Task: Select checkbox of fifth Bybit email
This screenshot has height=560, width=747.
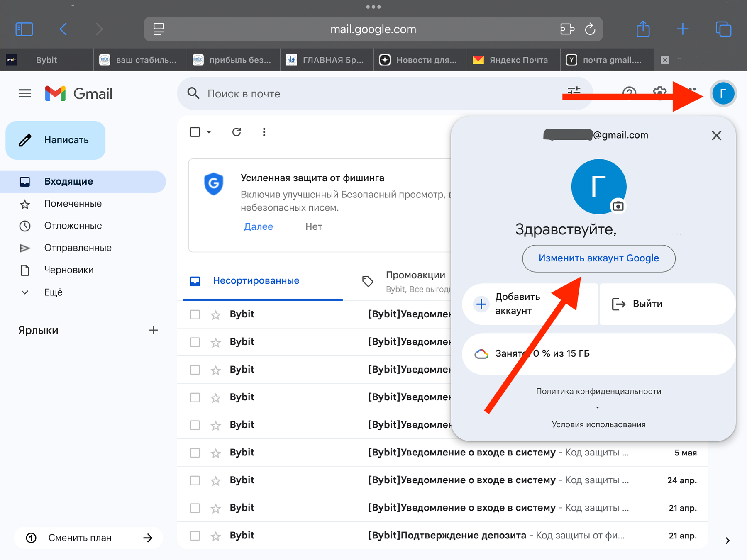Action: point(195,425)
